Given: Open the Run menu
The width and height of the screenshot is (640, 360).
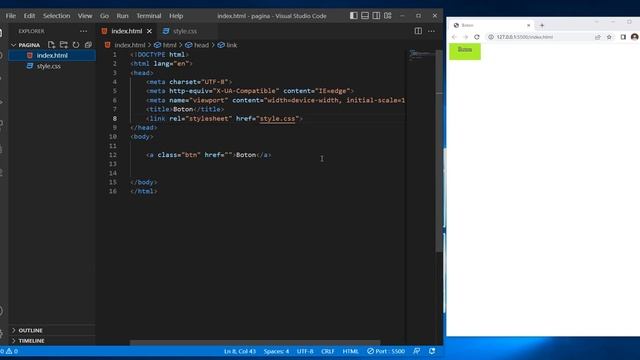Looking at the screenshot, I should [x=122, y=16].
